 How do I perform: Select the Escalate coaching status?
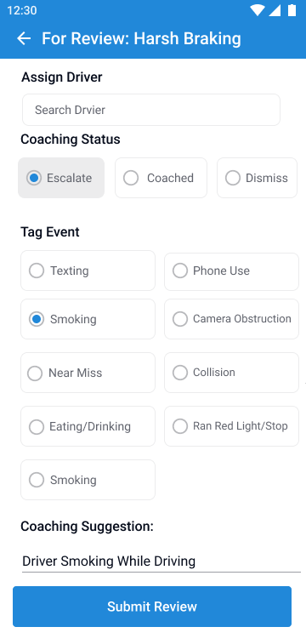(61, 178)
